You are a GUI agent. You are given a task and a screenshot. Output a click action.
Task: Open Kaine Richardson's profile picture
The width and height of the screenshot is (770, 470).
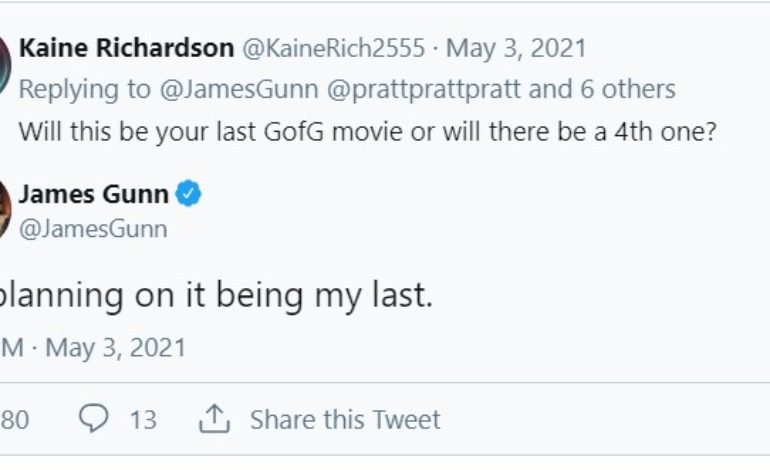[x=4, y=67]
